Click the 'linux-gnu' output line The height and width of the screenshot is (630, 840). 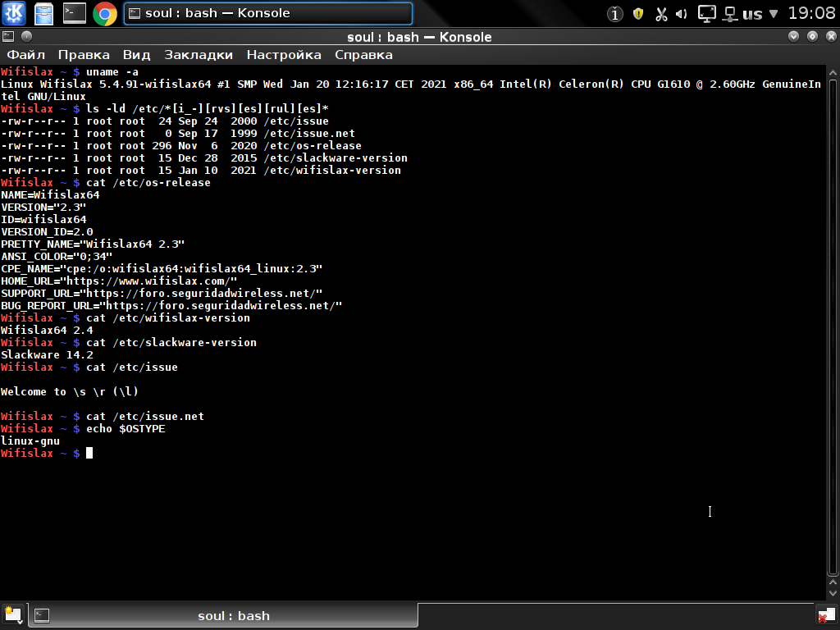30,441
